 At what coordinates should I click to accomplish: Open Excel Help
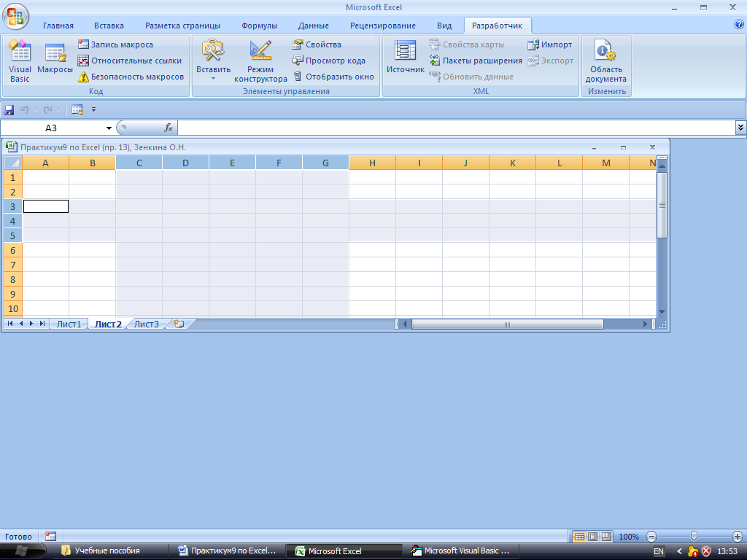pos(739,25)
